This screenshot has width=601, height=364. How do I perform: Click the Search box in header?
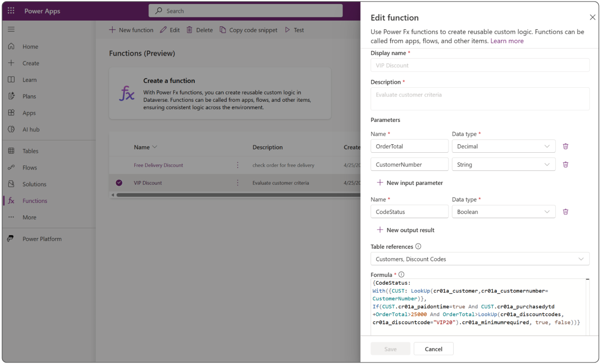[246, 11]
